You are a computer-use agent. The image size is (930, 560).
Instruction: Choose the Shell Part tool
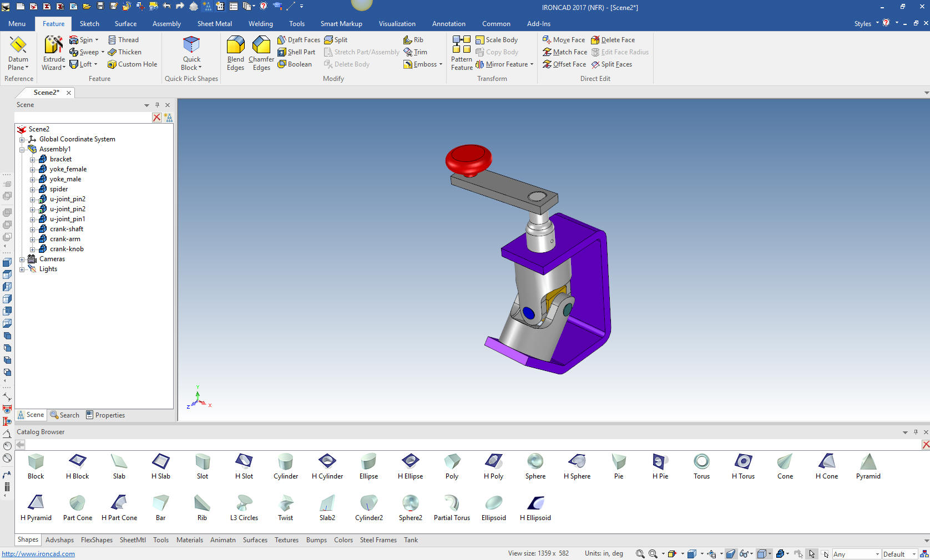pyautogui.click(x=296, y=52)
